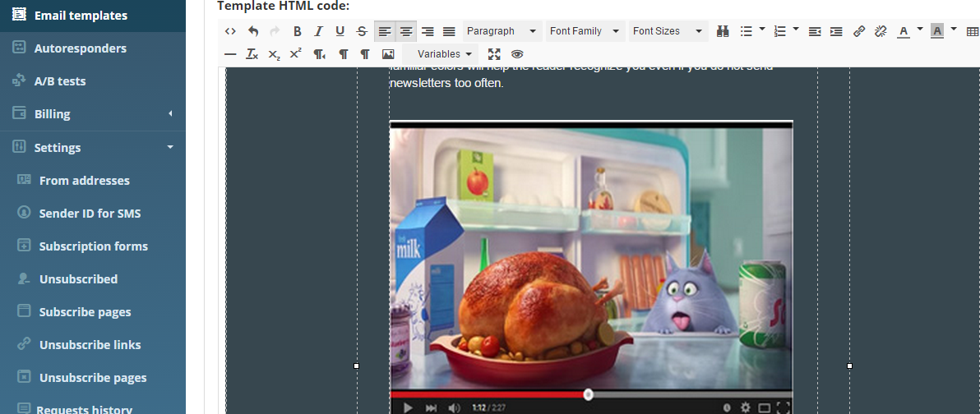
Task: Preview template with eye icon
Action: pyautogui.click(x=517, y=54)
